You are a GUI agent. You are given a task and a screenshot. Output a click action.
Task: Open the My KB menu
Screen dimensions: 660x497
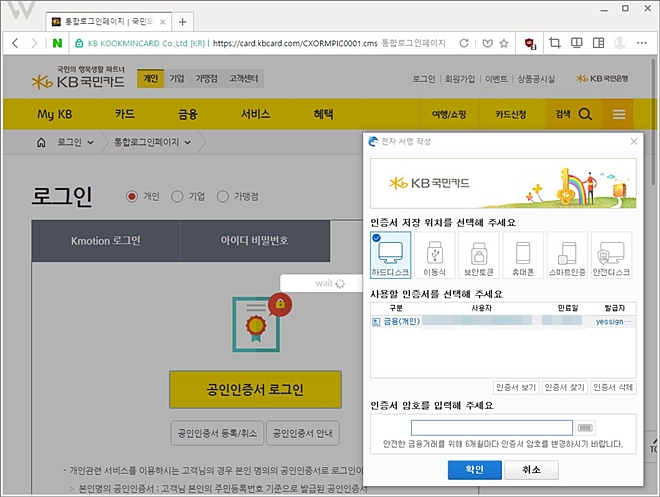pos(55,114)
